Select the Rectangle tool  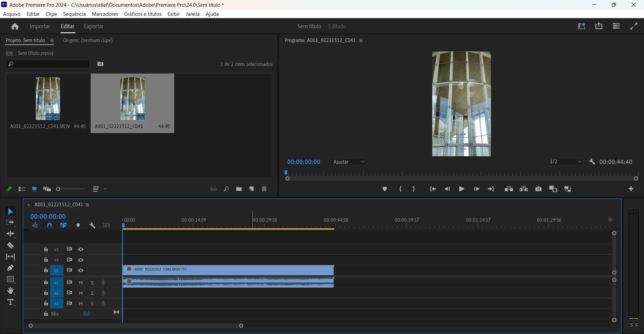(10, 280)
